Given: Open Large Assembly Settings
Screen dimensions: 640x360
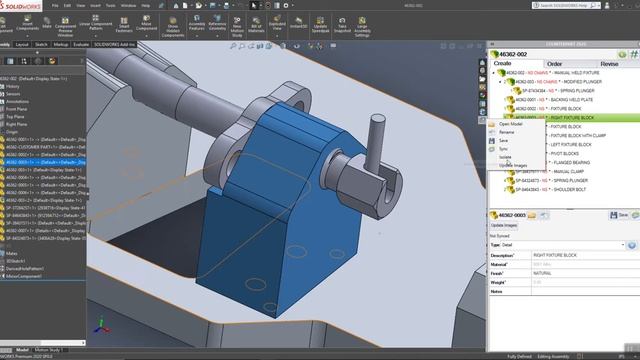Looking at the screenshot, I should pos(362,27).
